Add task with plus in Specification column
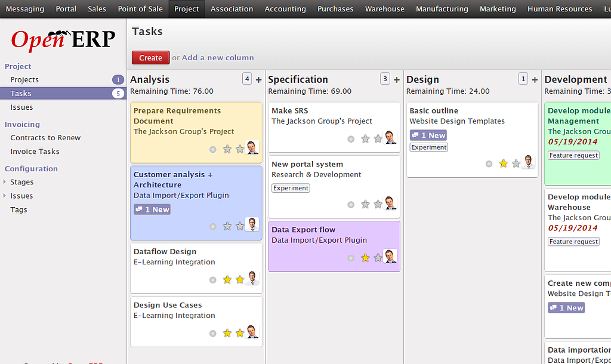Viewport: 611px width, 364px height. tap(397, 80)
